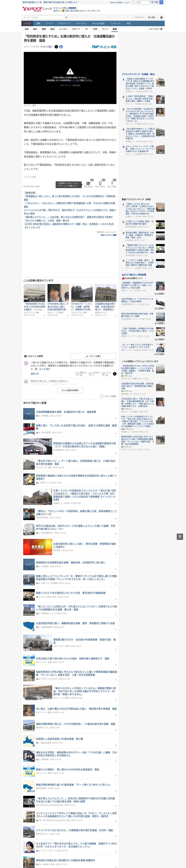186x868 pixels.
Task: React with わかりやすい lightbulb icon
Action: pyautogui.click(x=100, y=183)
